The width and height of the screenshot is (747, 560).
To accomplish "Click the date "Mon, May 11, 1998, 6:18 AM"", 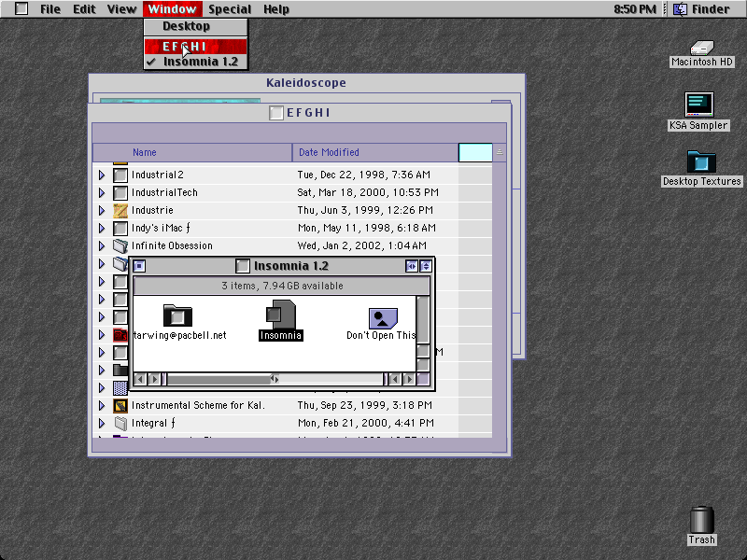I will coord(367,228).
